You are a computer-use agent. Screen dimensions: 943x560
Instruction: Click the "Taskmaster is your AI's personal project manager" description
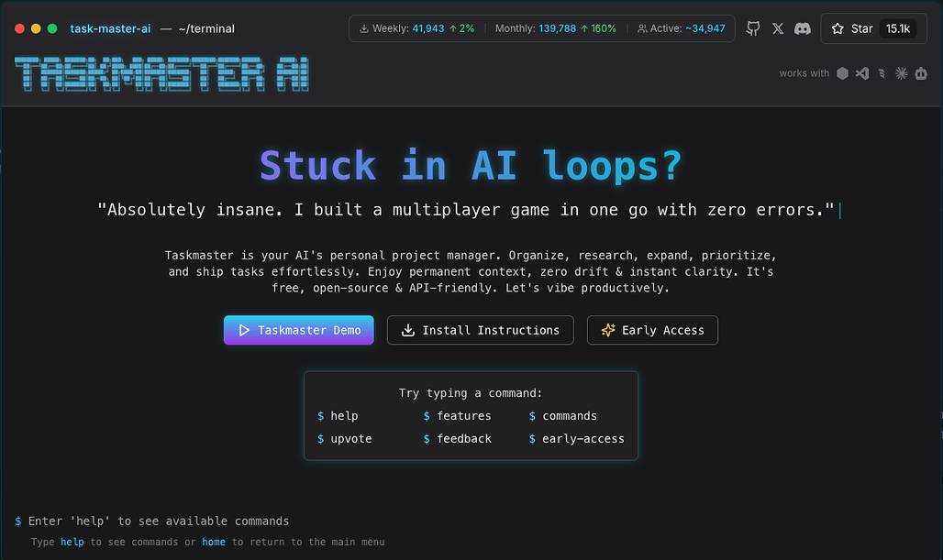point(471,271)
